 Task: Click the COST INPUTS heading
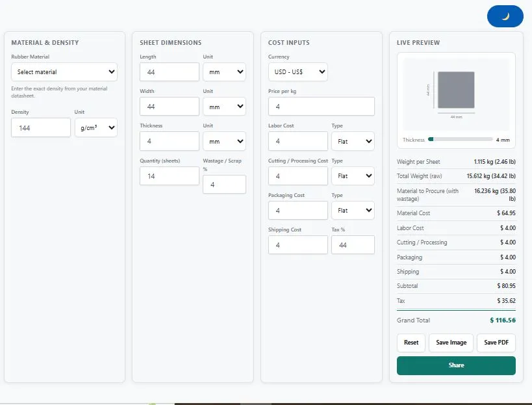click(x=288, y=43)
